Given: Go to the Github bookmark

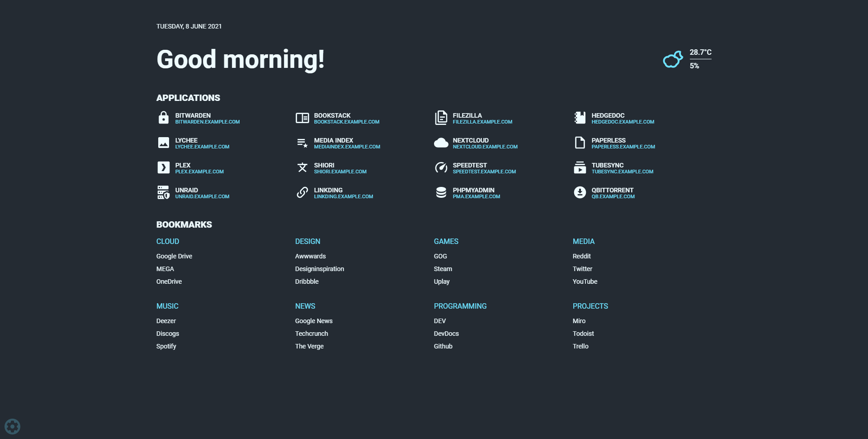Looking at the screenshot, I should point(443,346).
